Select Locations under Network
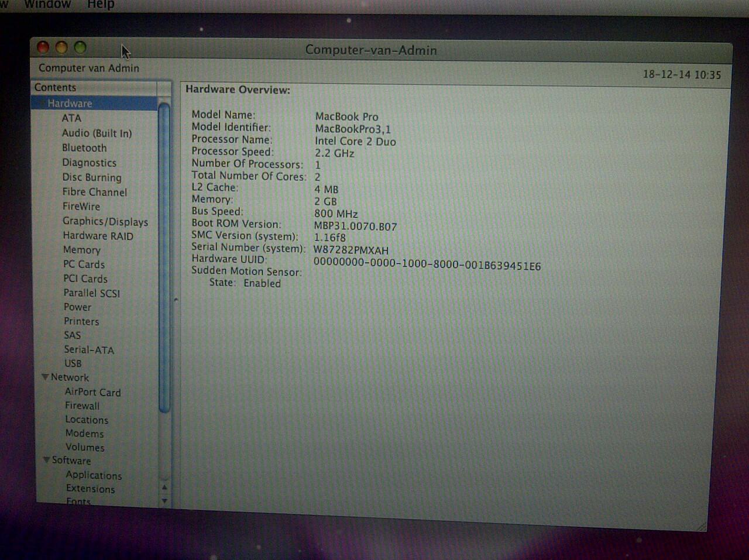The width and height of the screenshot is (749, 560). [87, 420]
